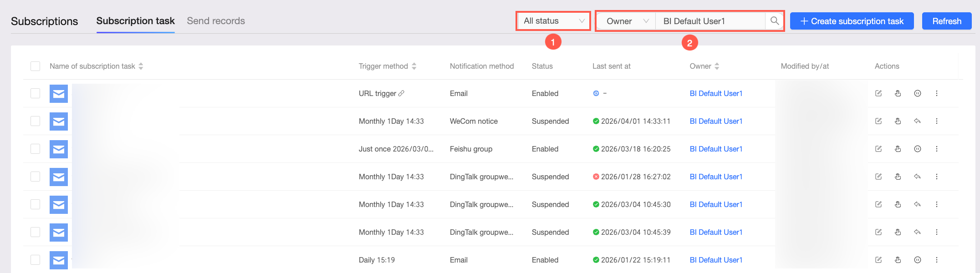Click the success icon at 2026/04/01 14:33:11
Screen dimensions: 980x273
coord(596,121)
